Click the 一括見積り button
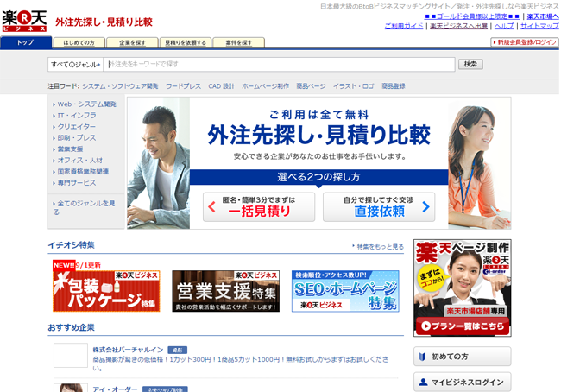This screenshot has height=392, width=561. pyautogui.click(x=259, y=207)
